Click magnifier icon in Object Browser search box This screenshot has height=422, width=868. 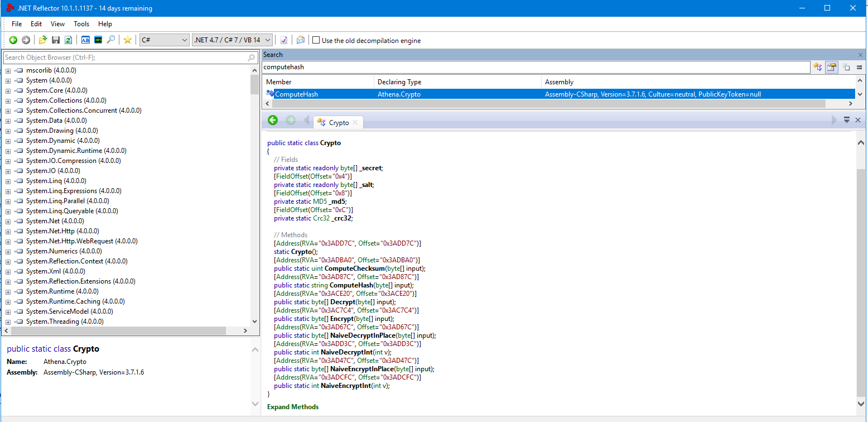pyautogui.click(x=252, y=57)
